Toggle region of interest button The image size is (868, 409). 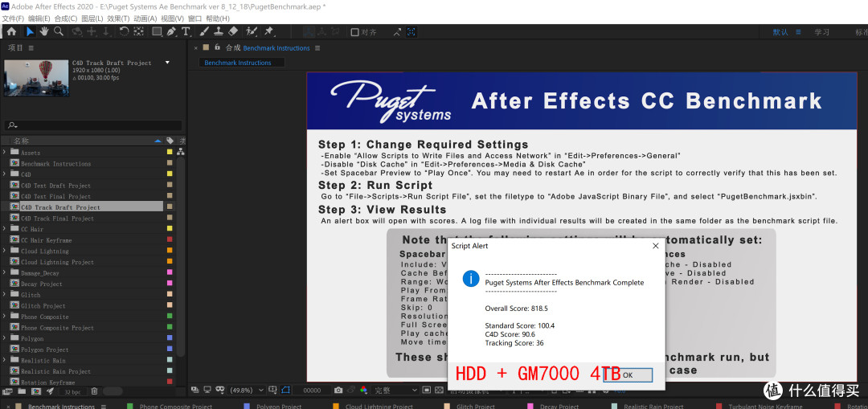[x=426, y=391]
